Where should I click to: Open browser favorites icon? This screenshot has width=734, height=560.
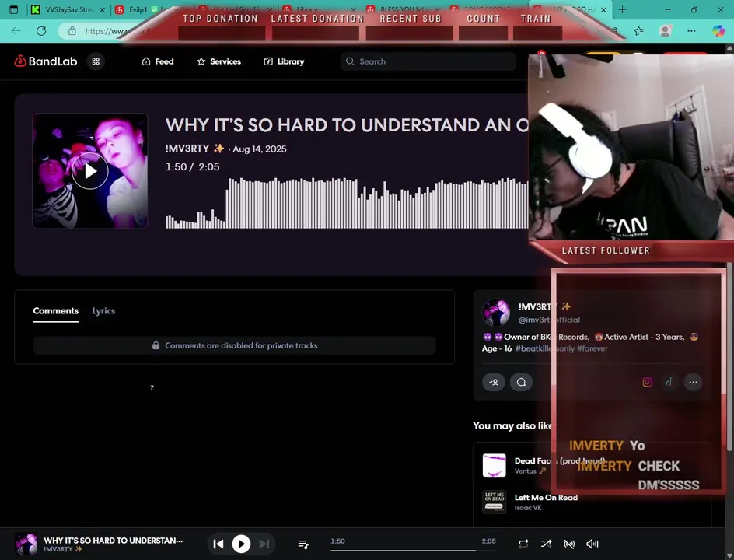pyautogui.click(x=639, y=31)
